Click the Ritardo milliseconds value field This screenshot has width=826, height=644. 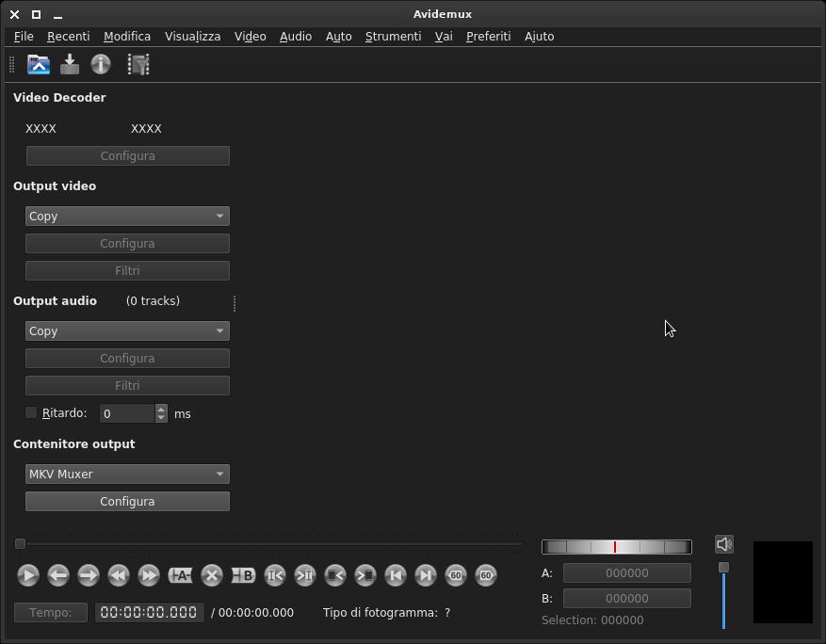point(127,413)
